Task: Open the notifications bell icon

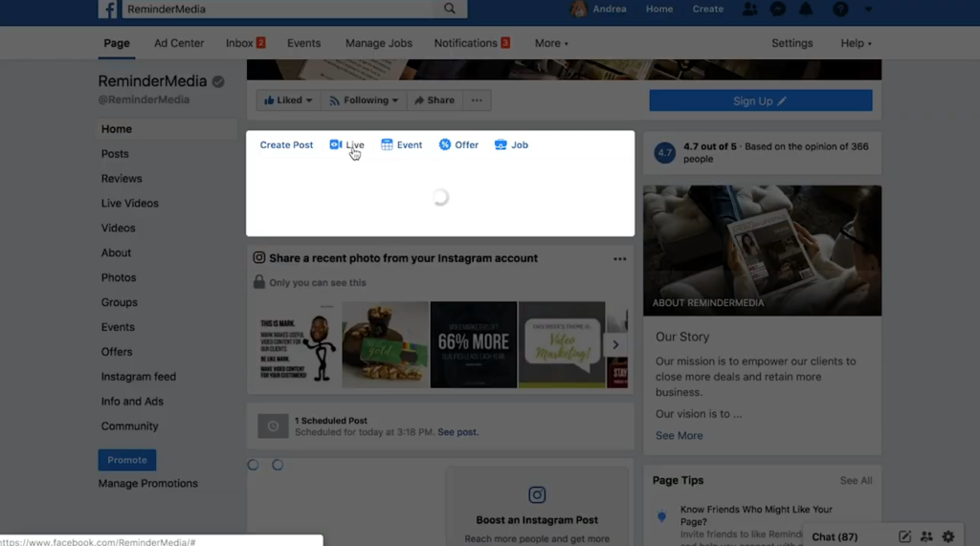Action: coord(806,9)
